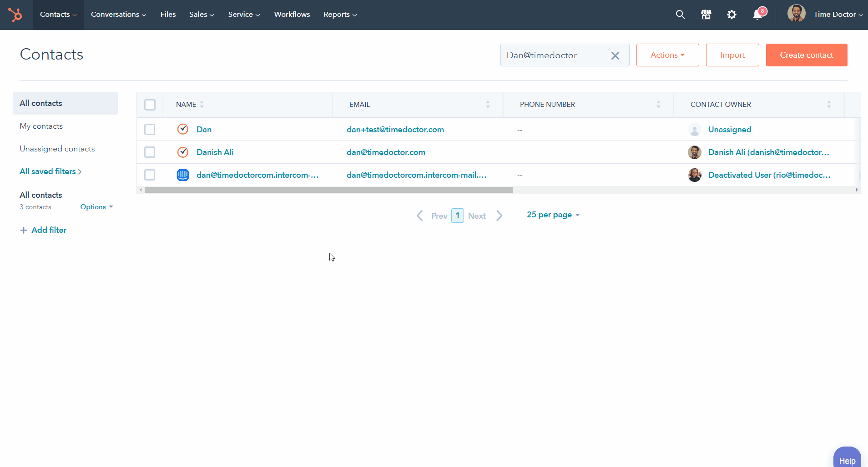
Task: Click the dan+test@timedoctor.com email
Action: [x=395, y=130]
